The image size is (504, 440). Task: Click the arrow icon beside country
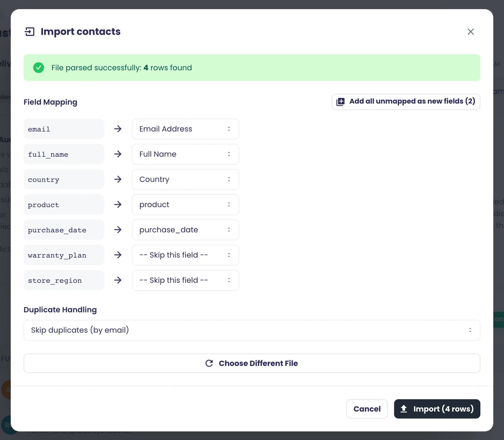click(x=118, y=179)
